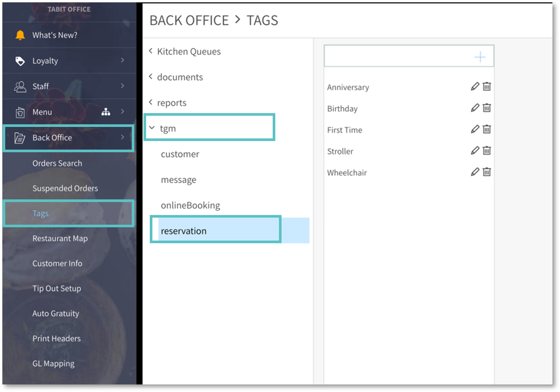The width and height of the screenshot is (560, 392).
Task: Delete the Birthday tag with trash icon
Action: click(487, 108)
